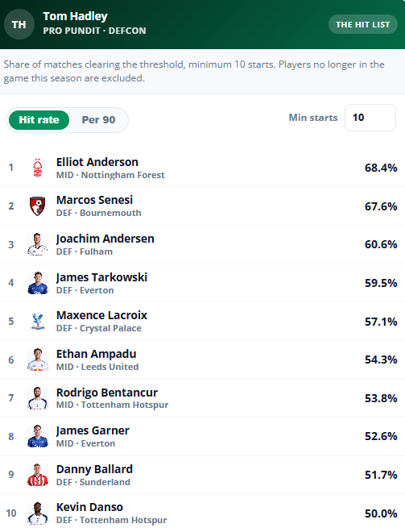The image size is (405, 532).
Task: Switch to the Per 90 view
Action: [x=98, y=120]
